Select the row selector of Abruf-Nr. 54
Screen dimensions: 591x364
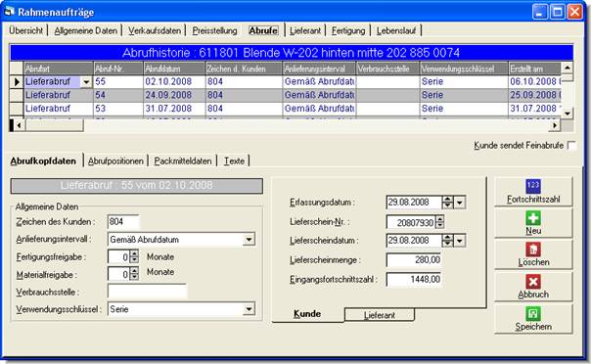coord(17,95)
